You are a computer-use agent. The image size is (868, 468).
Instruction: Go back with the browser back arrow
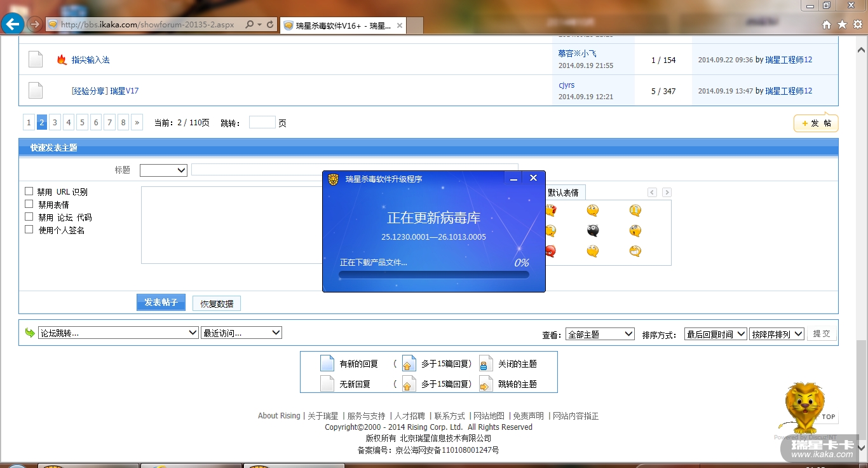[x=13, y=25]
